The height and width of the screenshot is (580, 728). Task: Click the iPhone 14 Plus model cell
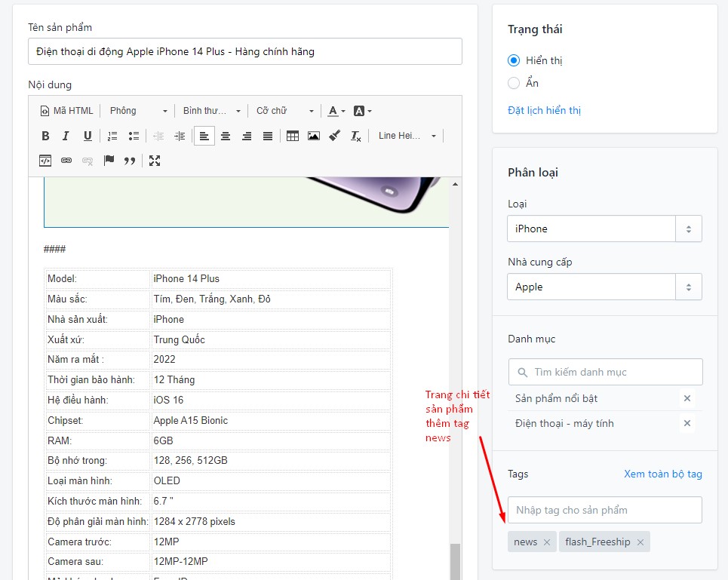point(271,279)
